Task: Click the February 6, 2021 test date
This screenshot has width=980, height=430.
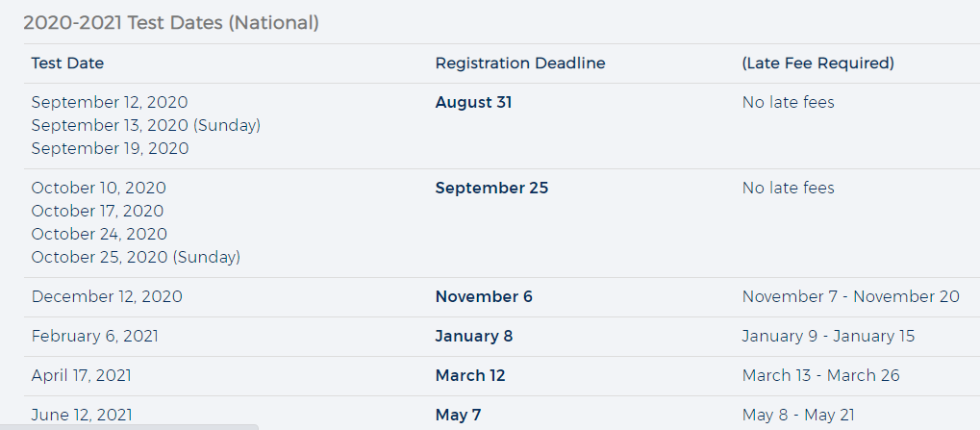Action: (x=95, y=336)
